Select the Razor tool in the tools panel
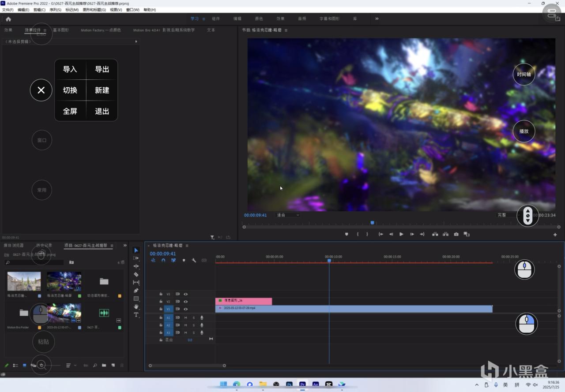This screenshot has width=565, height=392. (136, 274)
